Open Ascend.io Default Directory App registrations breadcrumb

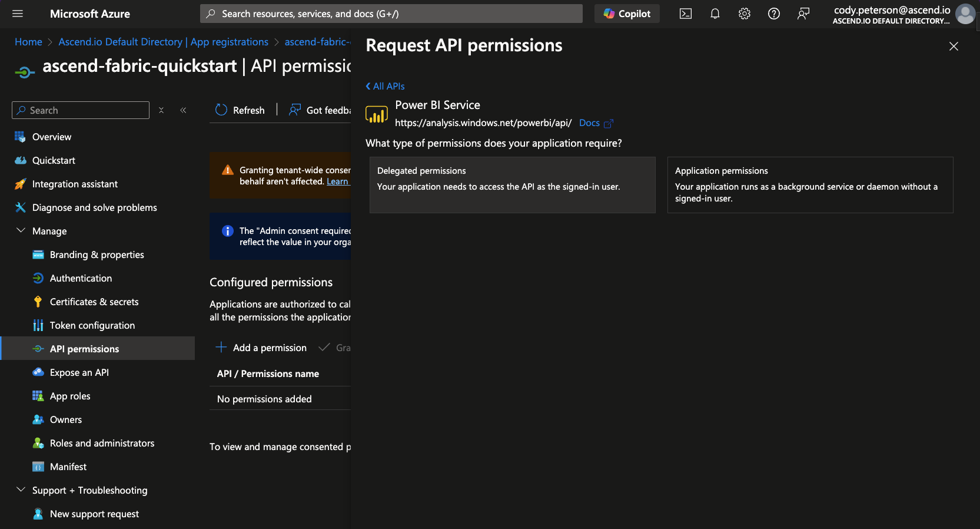[x=163, y=42]
